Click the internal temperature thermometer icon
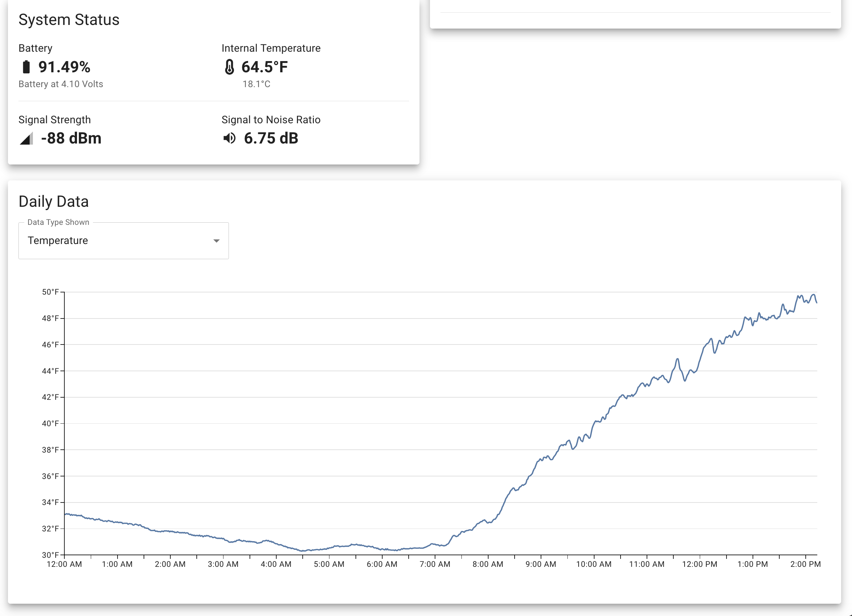The image size is (852, 616). 229,67
